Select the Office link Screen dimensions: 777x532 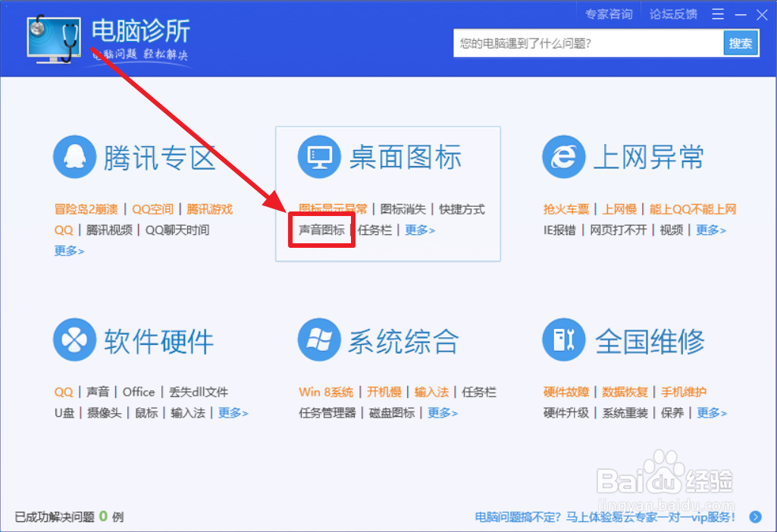tap(139, 392)
